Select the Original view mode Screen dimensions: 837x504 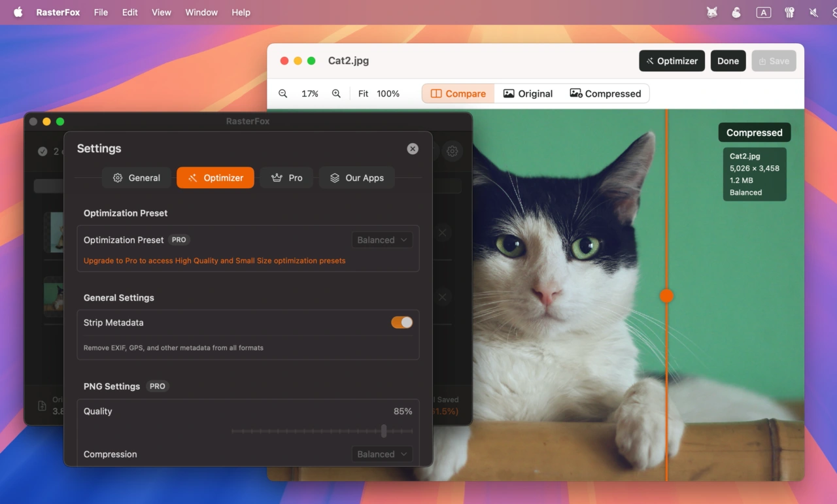[x=528, y=93]
